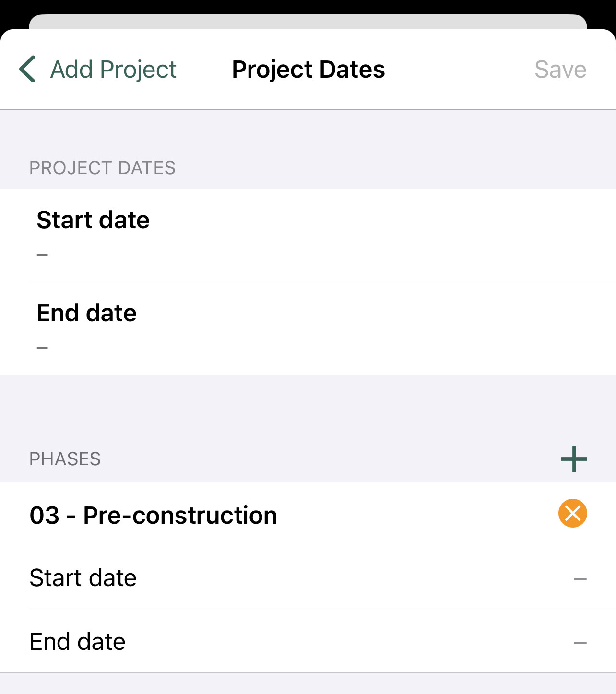Tap the empty gray area below End date row
The height and width of the screenshot is (694, 616).
click(x=308, y=683)
